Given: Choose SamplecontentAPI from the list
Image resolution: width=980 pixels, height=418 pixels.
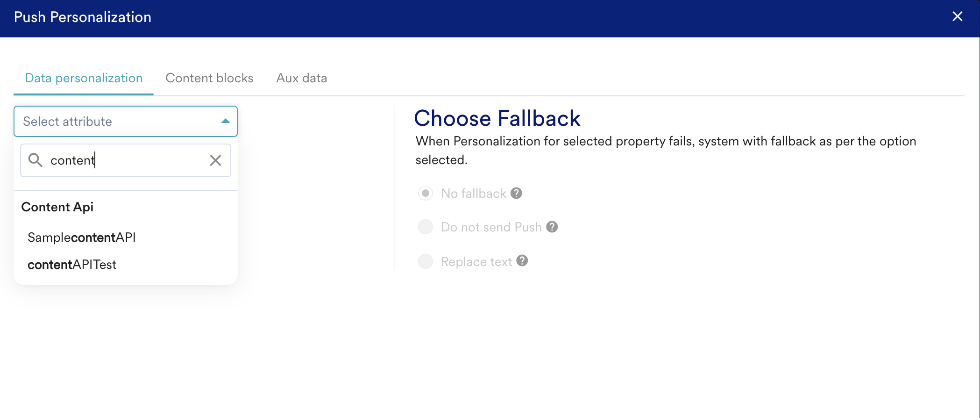Looking at the screenshot, I should click(x=82, y=238).
